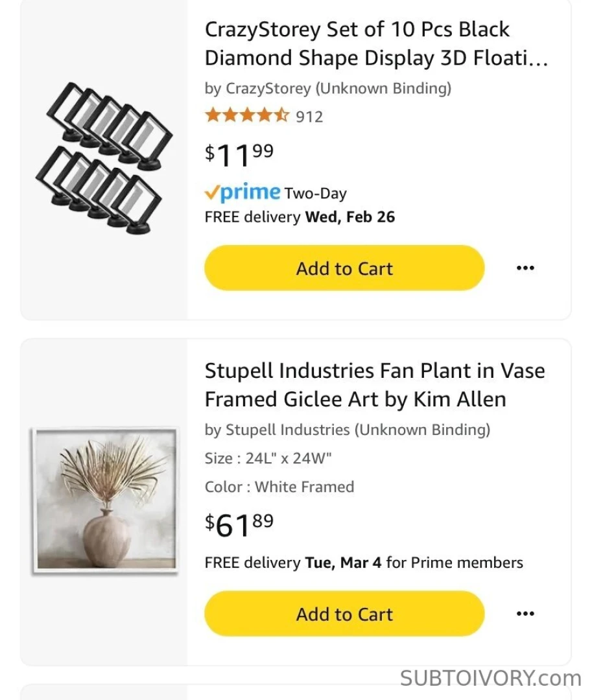Image resolution: width=592 pixels, height=700 pixels.
Task: Select the Size 24L x 24W detail
Action: coord(268,458)
